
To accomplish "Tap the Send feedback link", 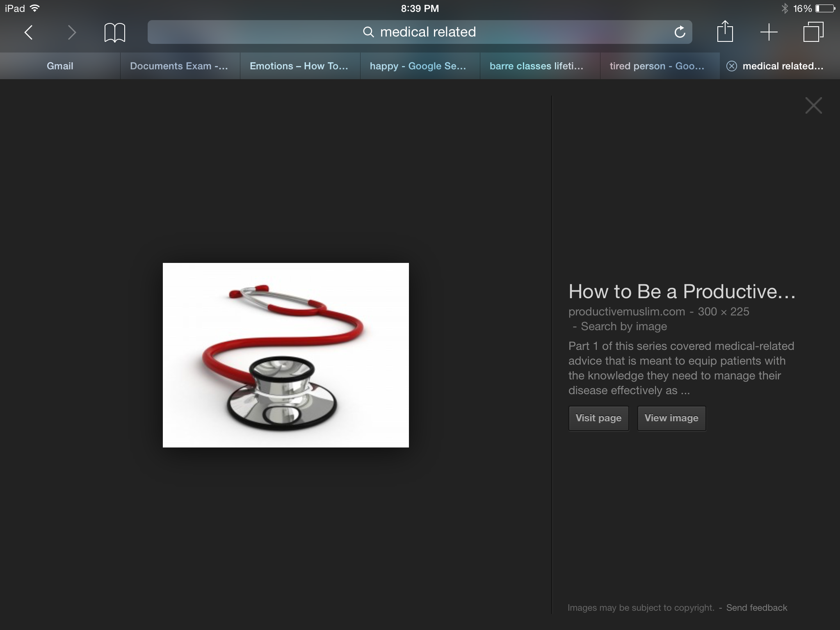I will [x=756, y=608].
